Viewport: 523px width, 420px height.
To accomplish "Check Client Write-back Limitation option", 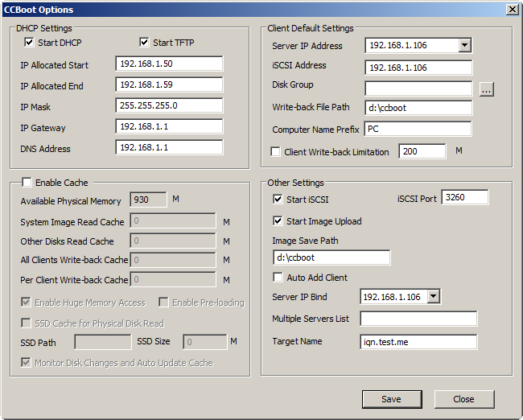I will point(276,152).
